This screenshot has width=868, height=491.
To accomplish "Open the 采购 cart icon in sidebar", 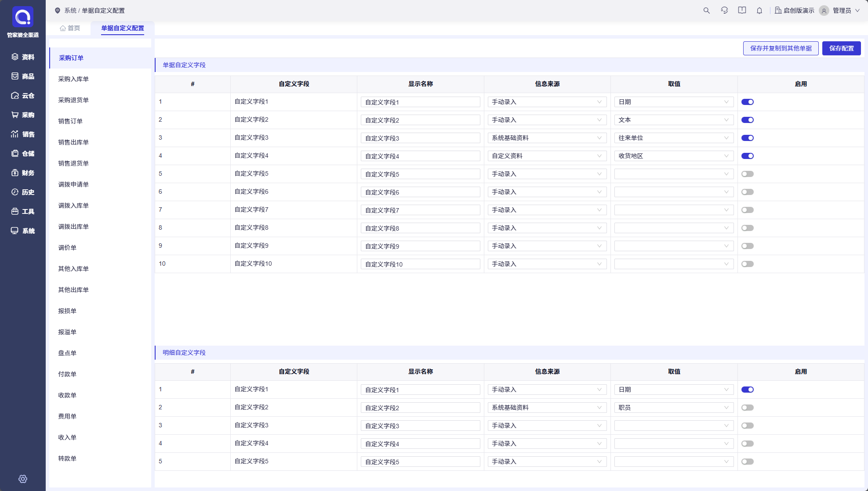I will 15,115.
